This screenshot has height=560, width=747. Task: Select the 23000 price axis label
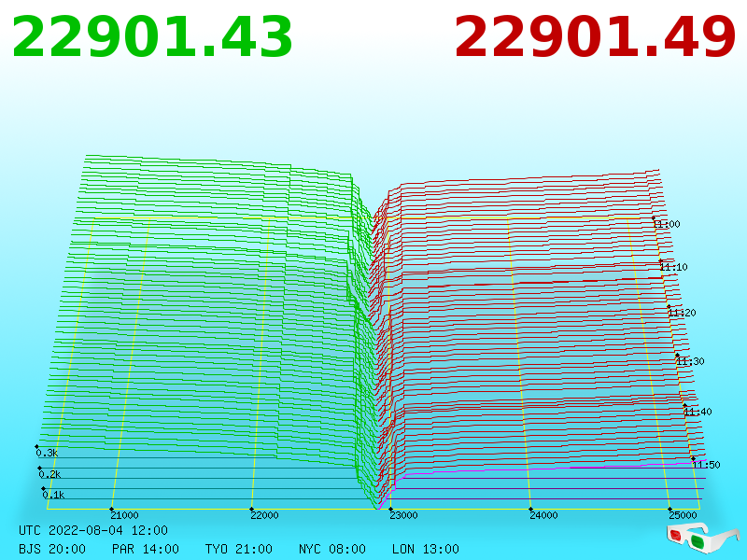pyautogui.click(x=404, y=515)
